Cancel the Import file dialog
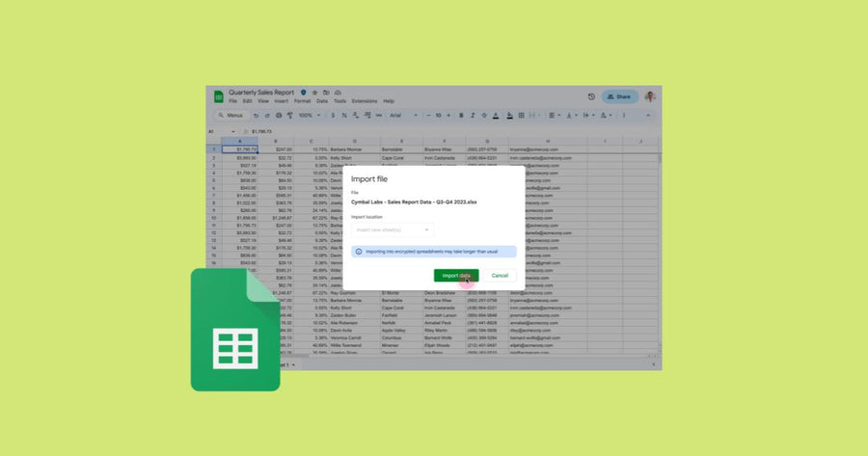The width and height of the screenshot is (868, 456). pyautogui.click(x=500, y=276)
